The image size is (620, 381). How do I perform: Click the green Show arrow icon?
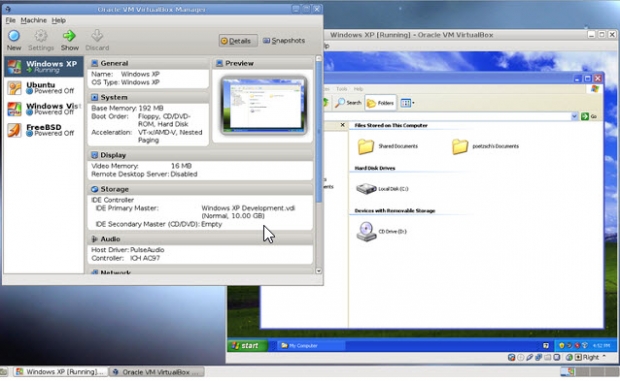[x=69, y=36]
